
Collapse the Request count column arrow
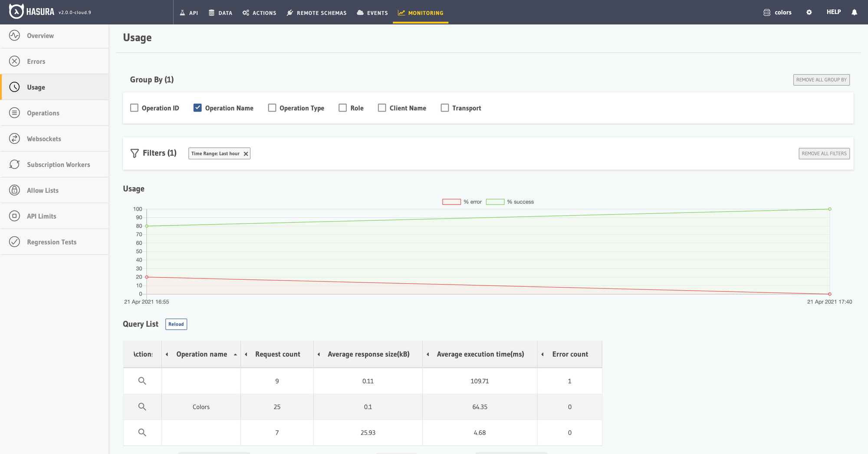tap(246, 355)
